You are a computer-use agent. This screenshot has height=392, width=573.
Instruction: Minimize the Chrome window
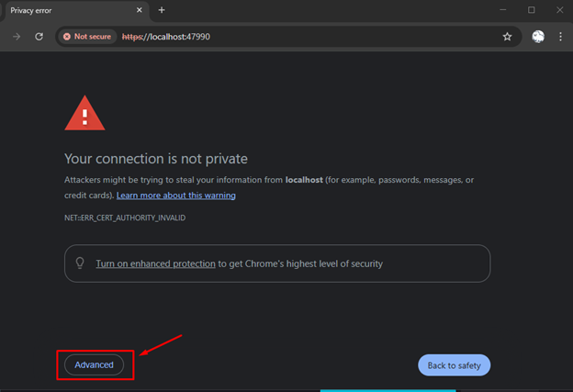[503, 10]
